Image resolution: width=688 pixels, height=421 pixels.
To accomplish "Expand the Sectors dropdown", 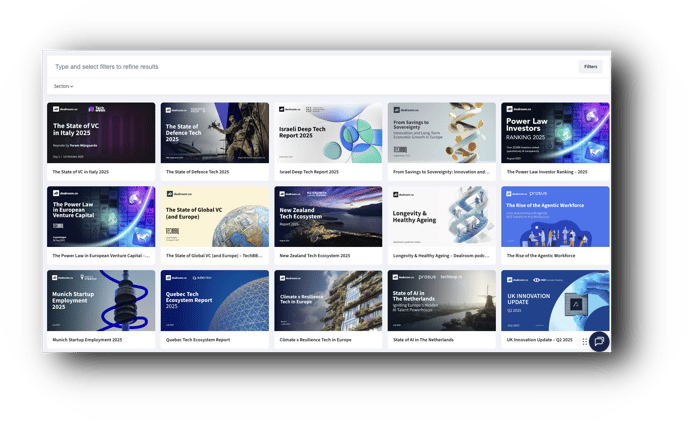I will point(63,86).
